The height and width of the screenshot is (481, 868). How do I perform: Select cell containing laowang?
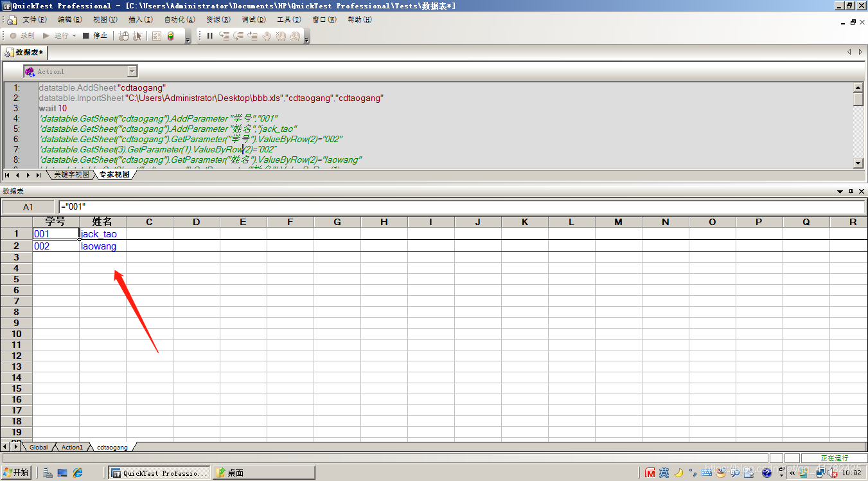[x=103, y=246]
